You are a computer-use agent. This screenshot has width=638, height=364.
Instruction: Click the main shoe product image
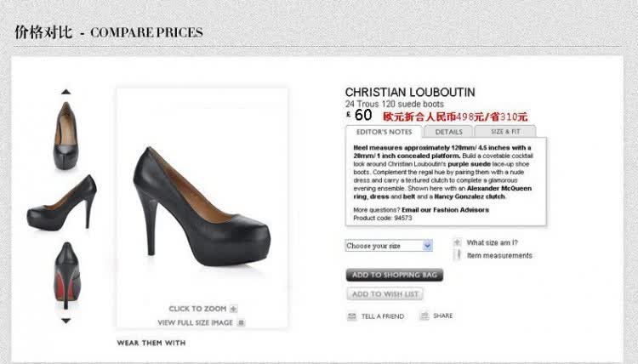coord(202,207)
